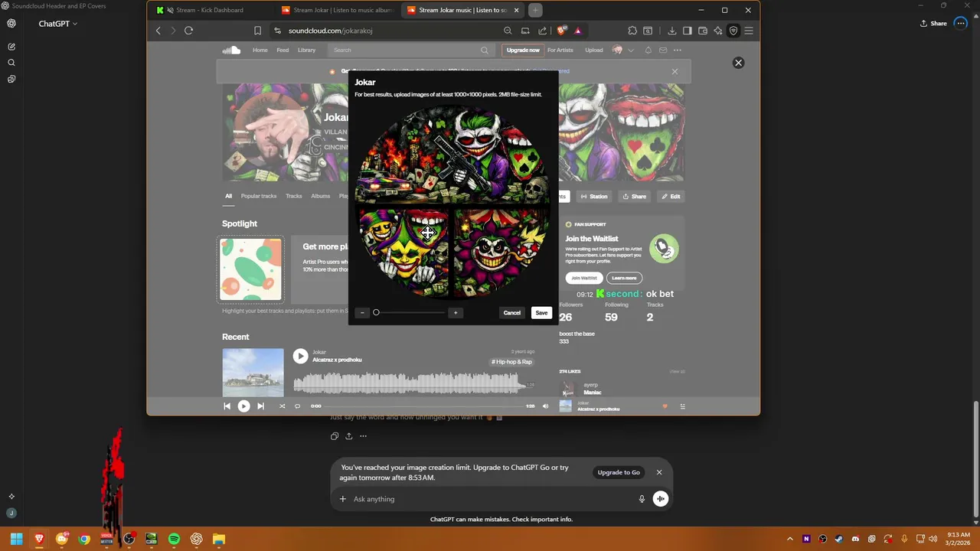Select the Albums tab
The height and width of the screenshot is (551, 980).
[x=321, y=196]
